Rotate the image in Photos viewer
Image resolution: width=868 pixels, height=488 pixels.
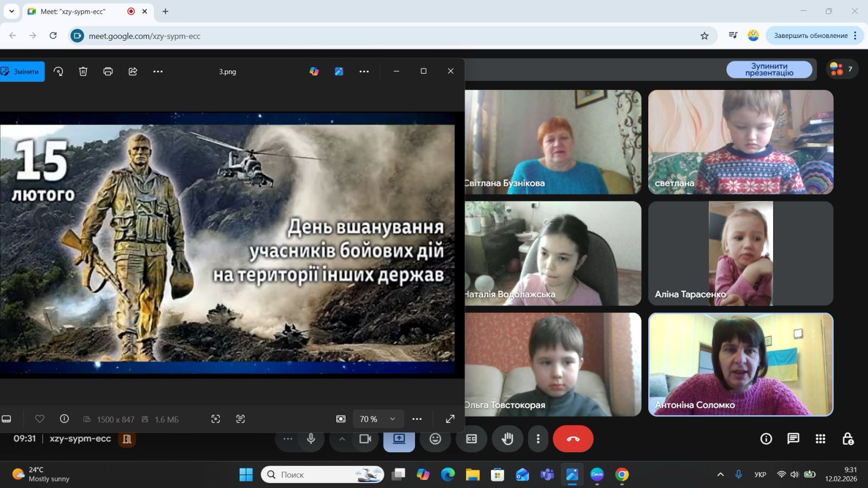click(x=59, y=72)
